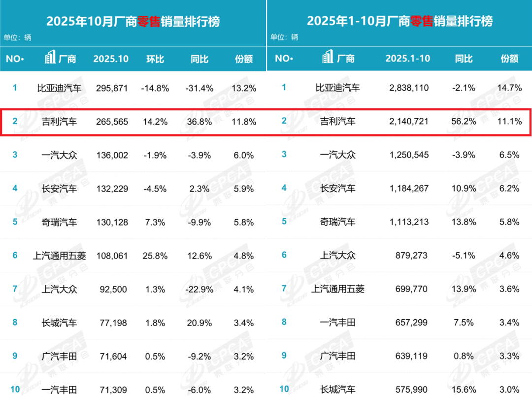Select the 长城汽车 row in right table
532x399 pixels.
point(399,390)
